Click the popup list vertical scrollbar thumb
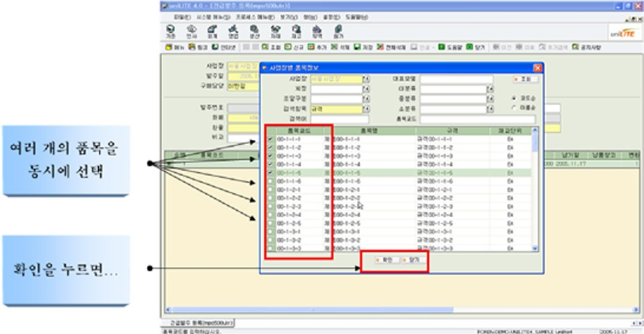Screen dimensions: 644x334 [534, 142]
